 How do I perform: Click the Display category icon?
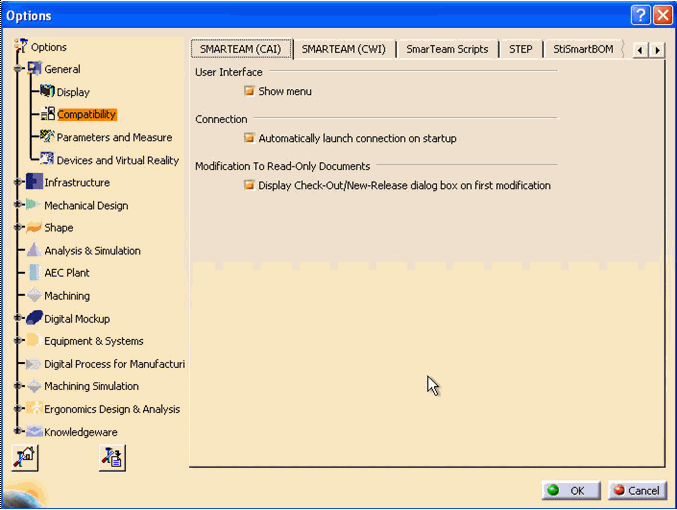click(x=47, y=92)
